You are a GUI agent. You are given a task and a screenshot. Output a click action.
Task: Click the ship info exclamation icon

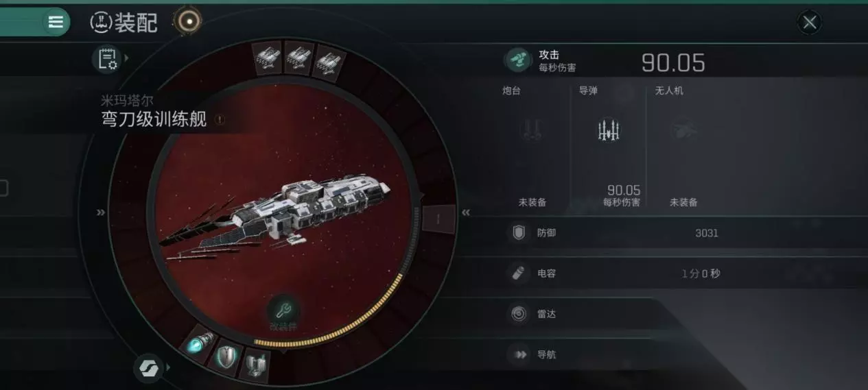pyautogui.click(x=220, y=119)
